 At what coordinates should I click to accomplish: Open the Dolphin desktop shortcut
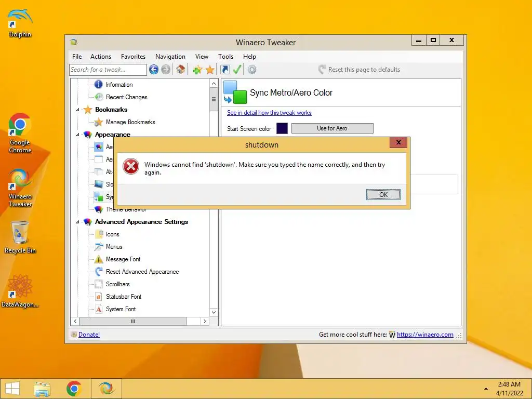pos(20,23)
